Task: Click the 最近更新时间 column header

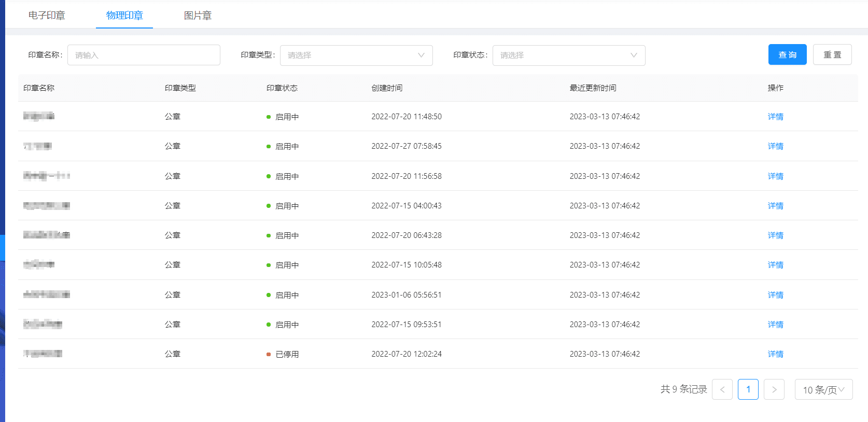Action: coord(593,88)
